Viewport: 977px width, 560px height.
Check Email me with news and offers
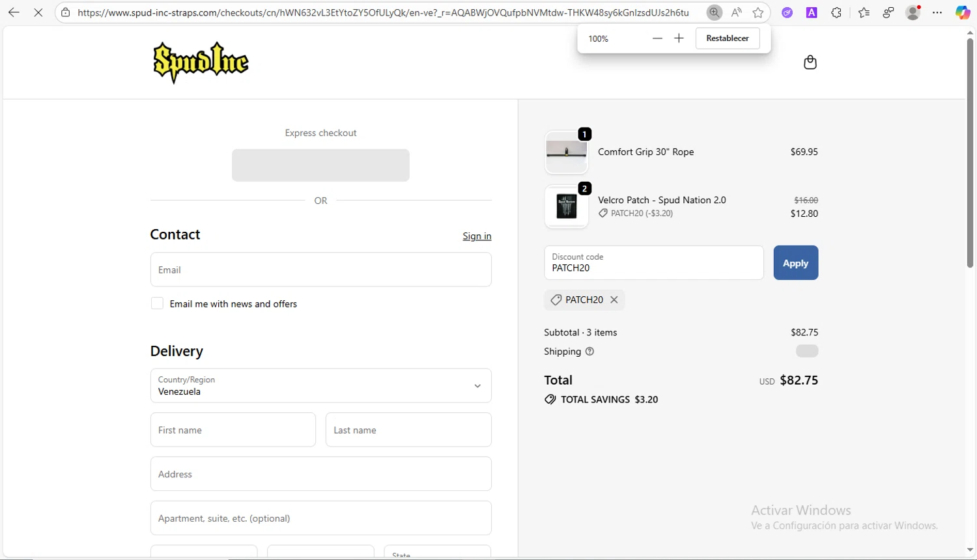157,303
